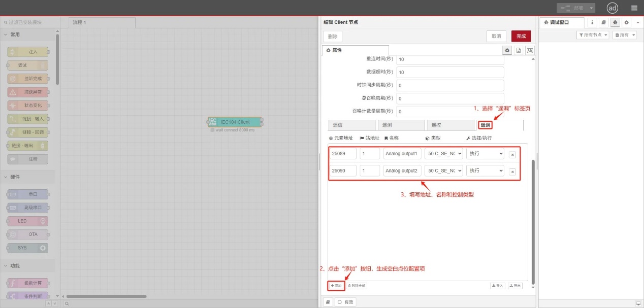
Task: Click the IEC104 Client node on the canvas
Action: 235,122
